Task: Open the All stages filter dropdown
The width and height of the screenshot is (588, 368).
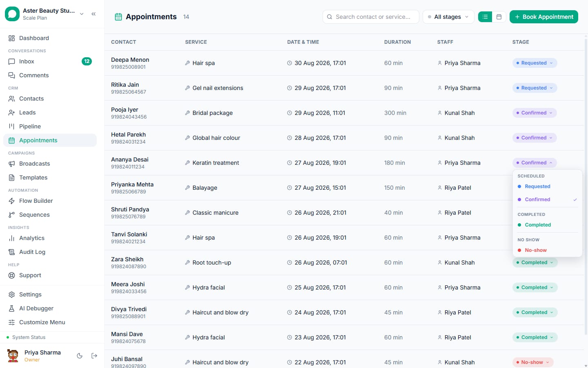Action: pos(448,17)
